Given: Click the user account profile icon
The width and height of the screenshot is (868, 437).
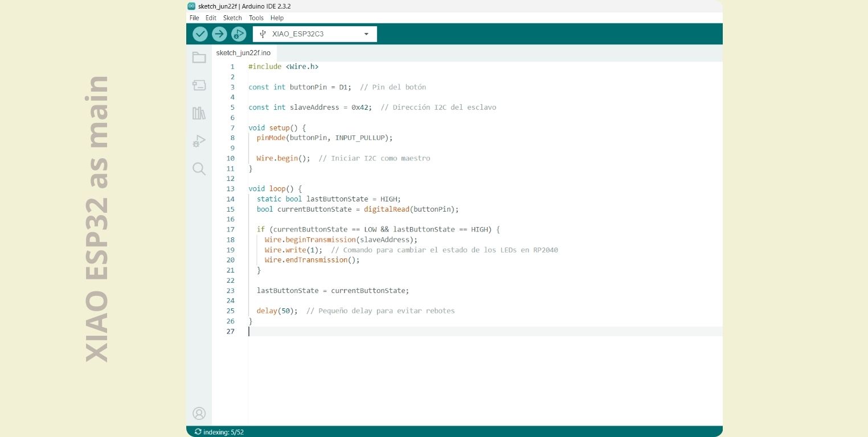Looking at the screenshot, I should (199, 414).
